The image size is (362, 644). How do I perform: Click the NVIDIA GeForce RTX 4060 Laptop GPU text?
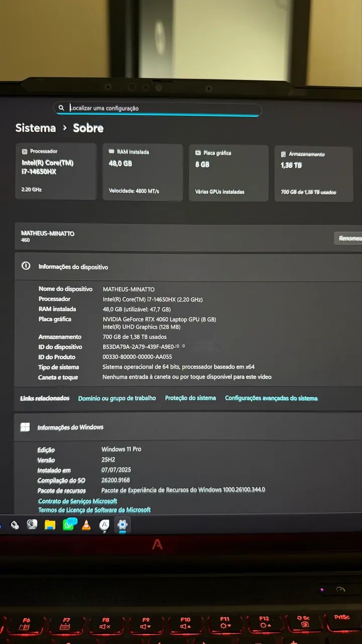click(x=159, y=319)
